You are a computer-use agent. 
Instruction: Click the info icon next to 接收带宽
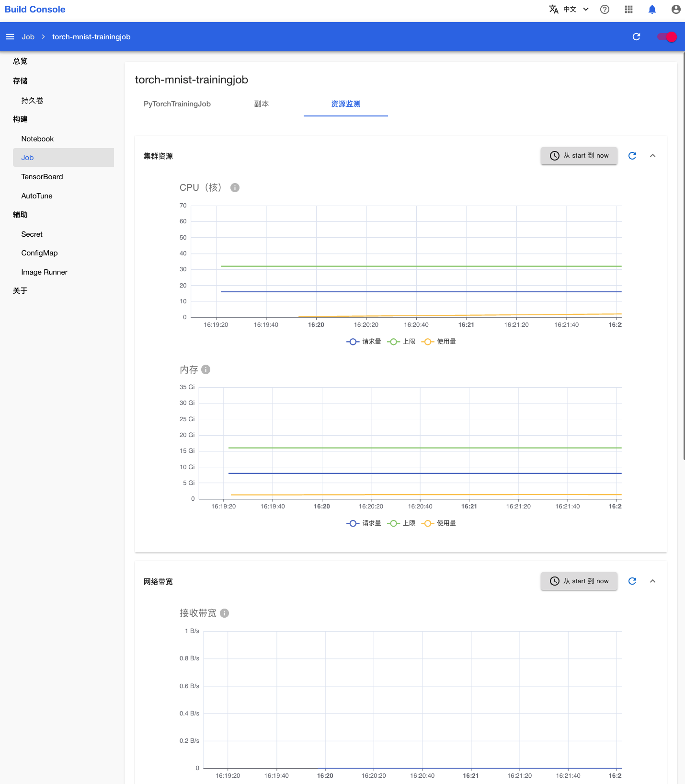point(224,613)
